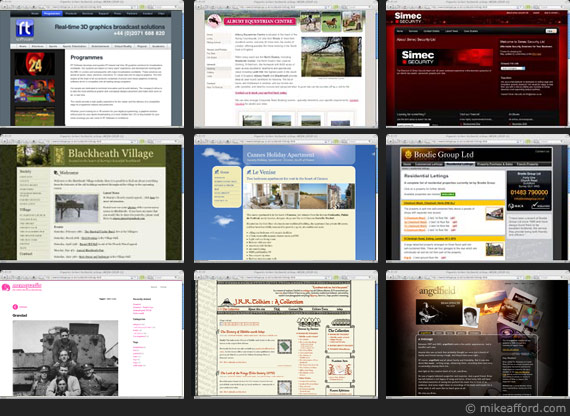Click the rt software logo

(25, 29)
